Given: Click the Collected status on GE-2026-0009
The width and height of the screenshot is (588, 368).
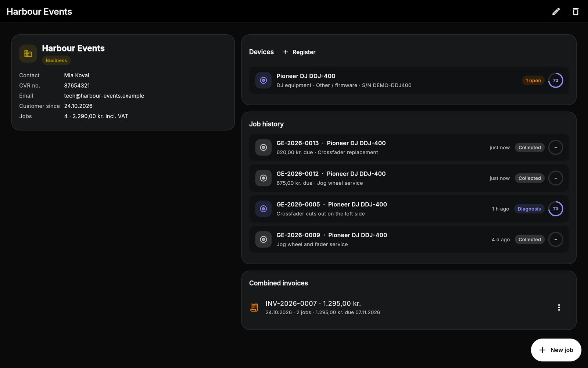Looking at the screenshot, I should point(530,240).
